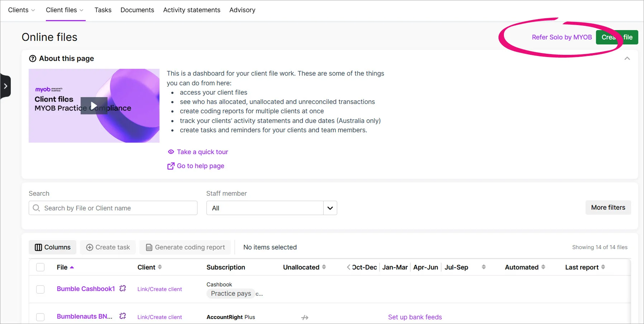Click the Apr-Jun quarter header

point(426,267)
